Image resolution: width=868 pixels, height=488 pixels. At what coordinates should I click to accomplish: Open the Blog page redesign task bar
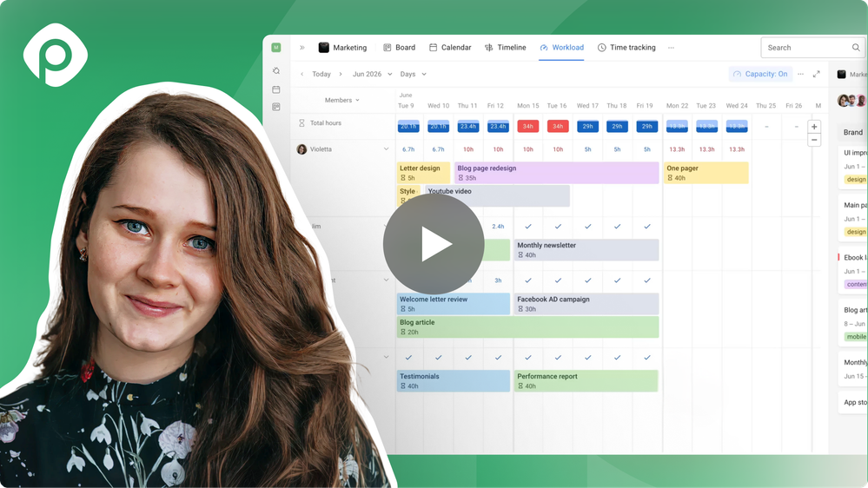pyautogui.click(x=556, y=173)
